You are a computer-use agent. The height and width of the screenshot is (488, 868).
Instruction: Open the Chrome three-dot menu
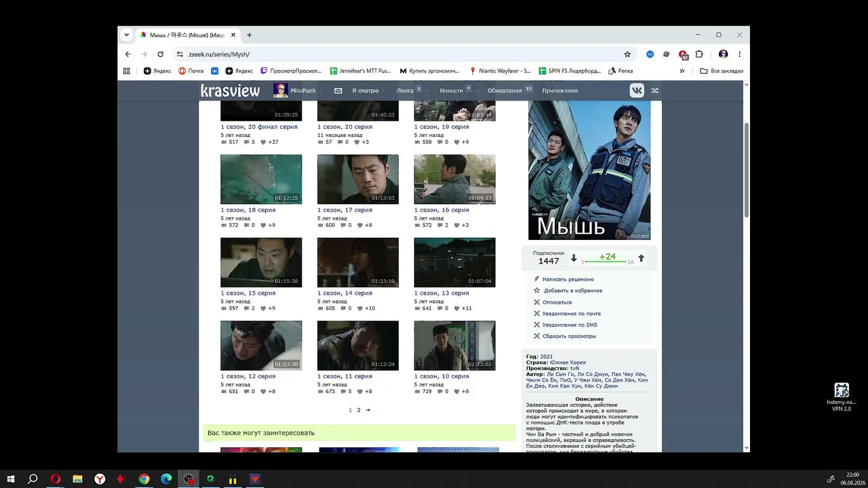pyautogui.click(x=739, y=54)
